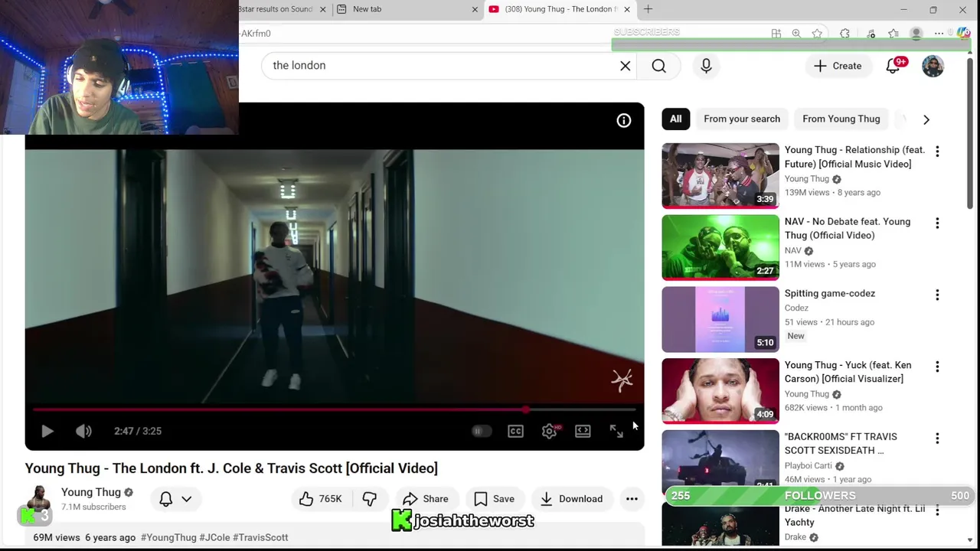The width and height of the screenshot is (980, 551).
Task: Bookmark this page with the star icon
Action: (817, 34)
